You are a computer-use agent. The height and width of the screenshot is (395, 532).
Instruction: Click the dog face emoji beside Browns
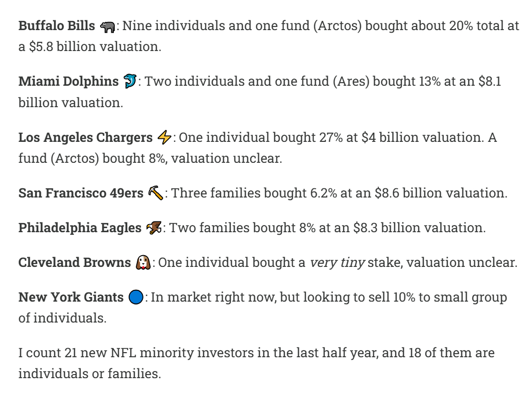coord(143,263)
